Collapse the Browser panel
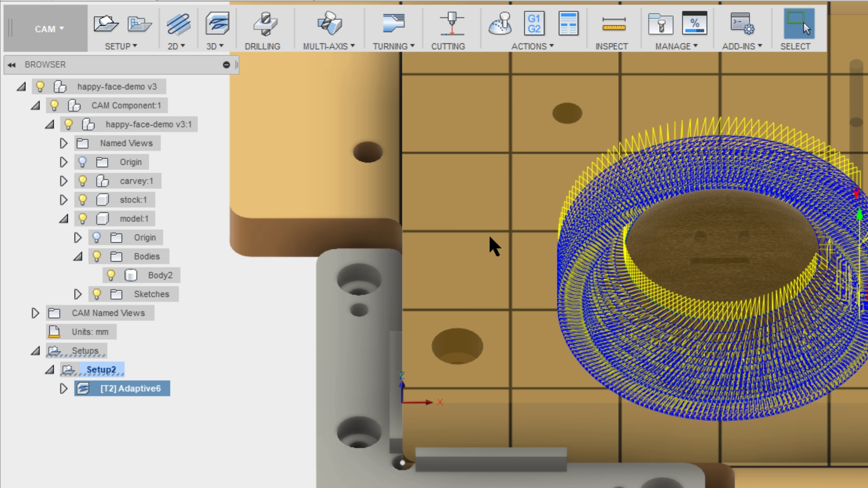Image resolution: width=868 pixels, height=488 pixels. tap(11, 65)
